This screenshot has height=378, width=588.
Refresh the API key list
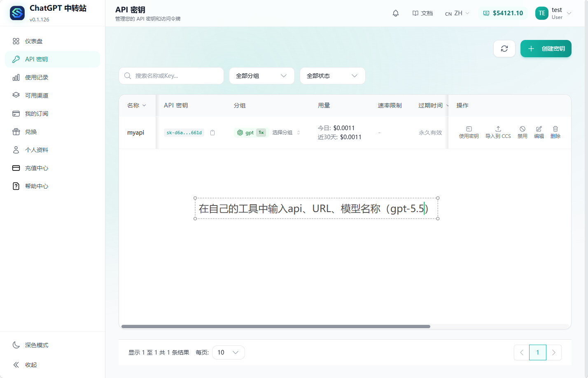point(504,49)
